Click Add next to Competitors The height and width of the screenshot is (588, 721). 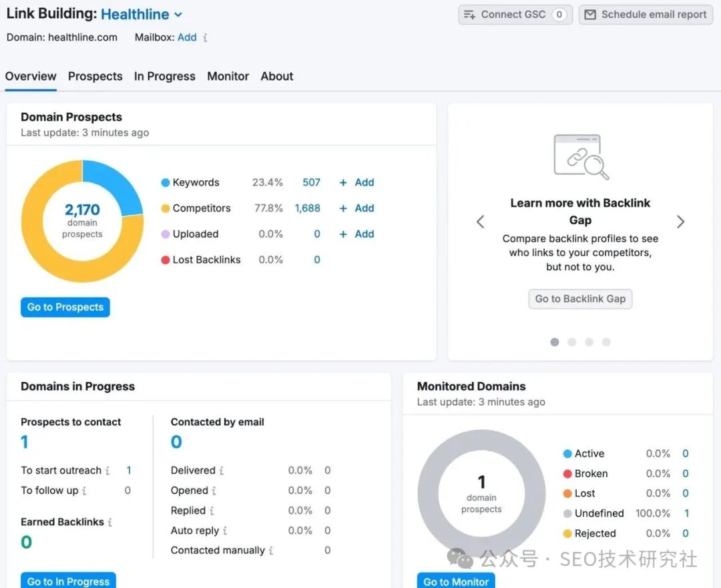coord(356,208)
